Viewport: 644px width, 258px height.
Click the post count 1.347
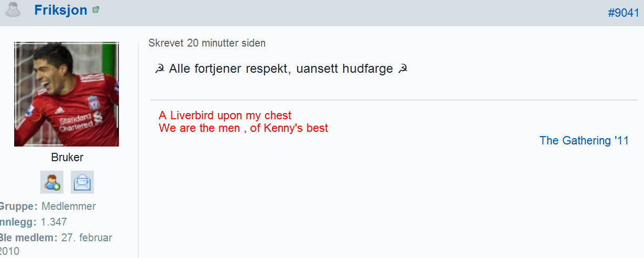pos(54,222)
